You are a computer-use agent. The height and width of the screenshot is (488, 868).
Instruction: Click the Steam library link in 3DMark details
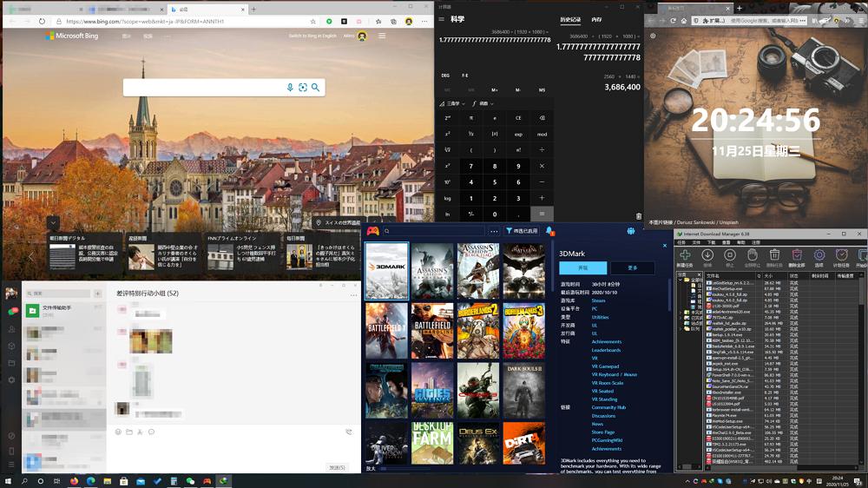coord(599,300)
